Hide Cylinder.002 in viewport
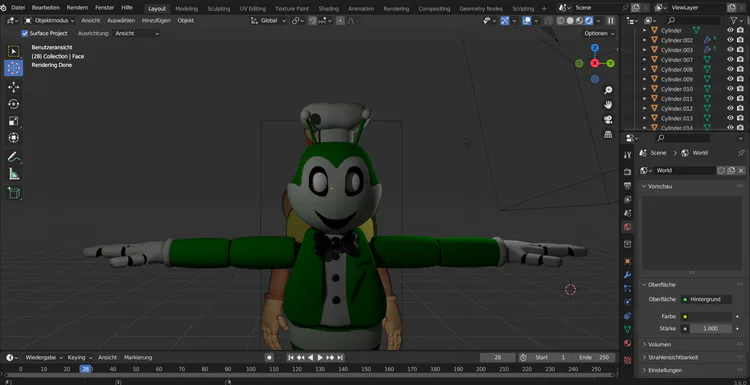 [x=730, y=40]
